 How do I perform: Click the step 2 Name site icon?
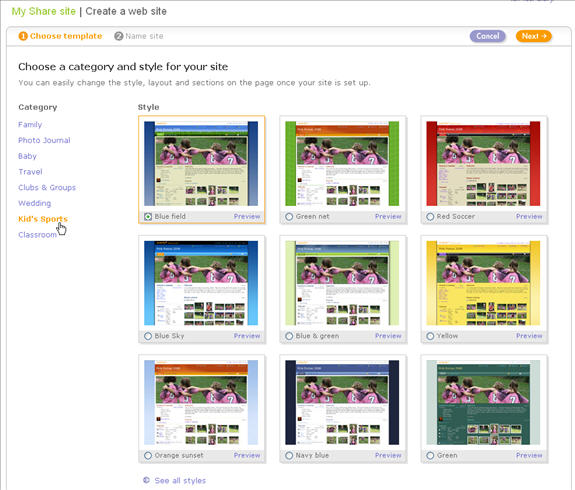click(x=118, y=36)
